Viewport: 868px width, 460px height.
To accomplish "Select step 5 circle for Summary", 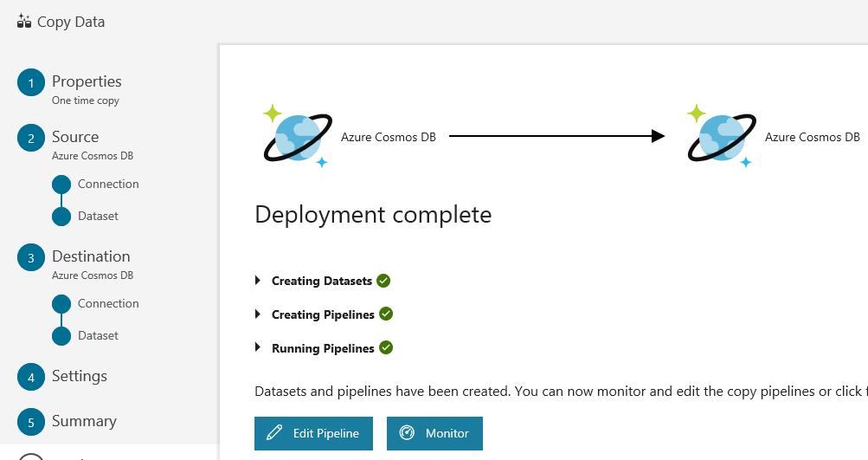I will (x=31, y=422).
